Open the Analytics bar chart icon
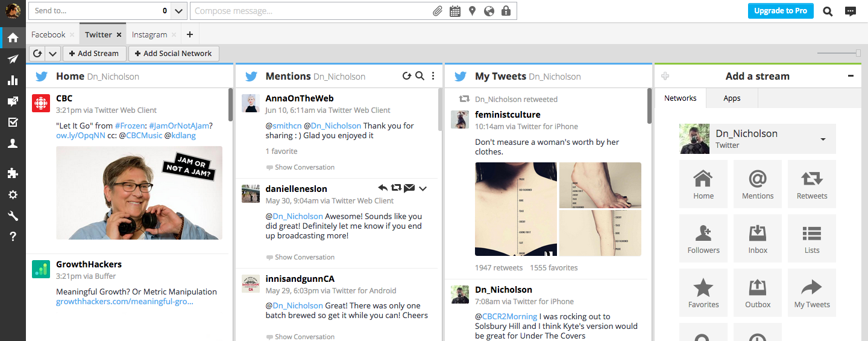 click(x=13, y=80)
